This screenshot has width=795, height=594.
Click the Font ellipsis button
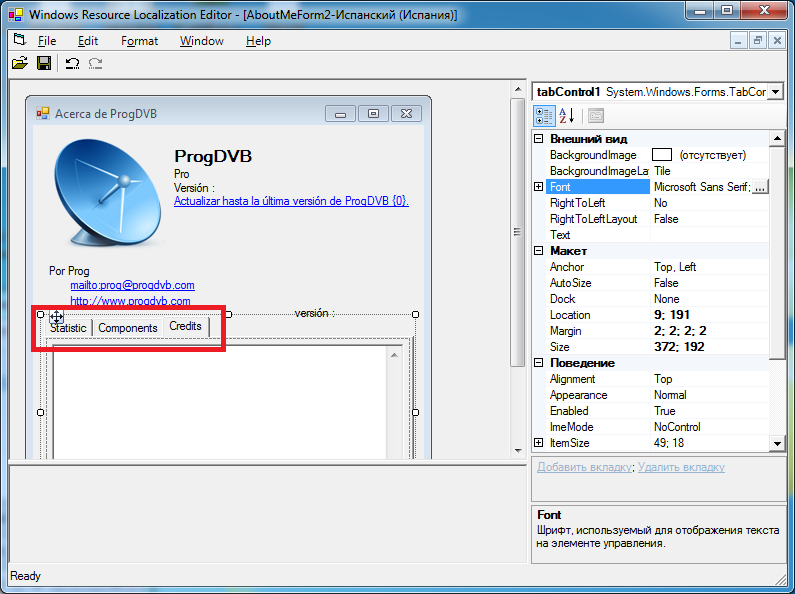pyautogui.click(x=760, y=187)
